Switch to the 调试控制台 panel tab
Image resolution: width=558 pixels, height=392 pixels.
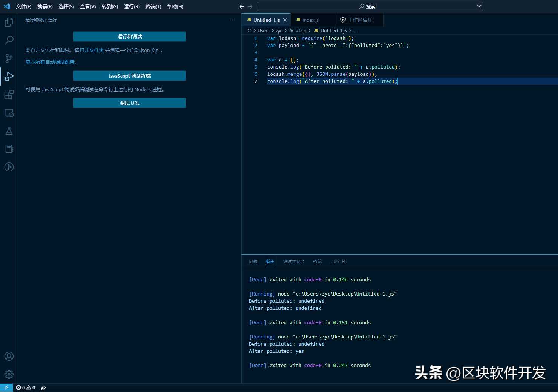(294, 262)
